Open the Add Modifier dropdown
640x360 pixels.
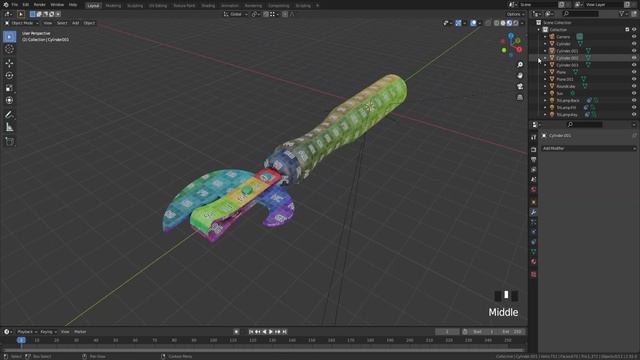pyautogui.click(x=589, y=149)
